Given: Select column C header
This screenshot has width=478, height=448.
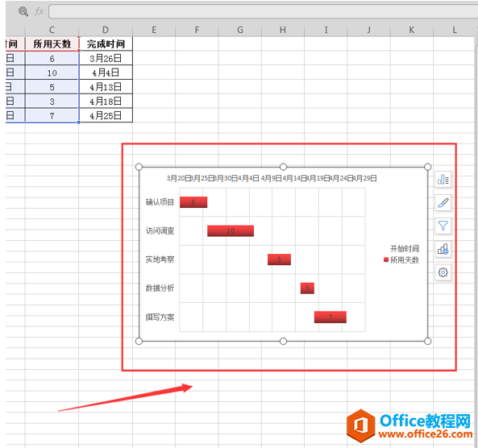Looking at the screenshot, I should click(x=52, y=30).
